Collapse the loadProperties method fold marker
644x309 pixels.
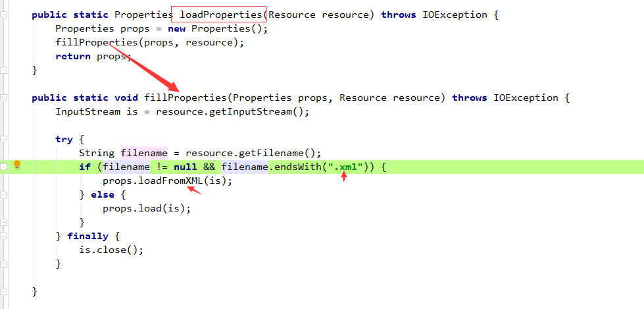point(4,14)
